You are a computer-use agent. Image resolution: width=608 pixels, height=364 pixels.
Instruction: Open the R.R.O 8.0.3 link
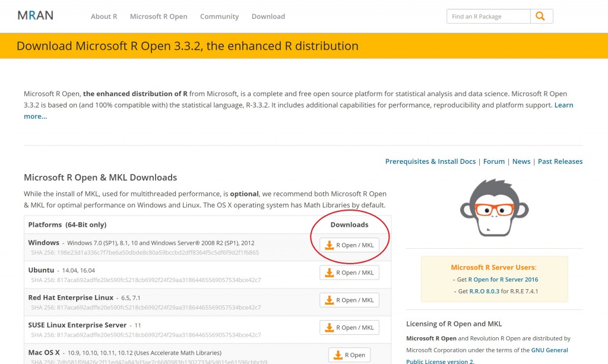484,291
